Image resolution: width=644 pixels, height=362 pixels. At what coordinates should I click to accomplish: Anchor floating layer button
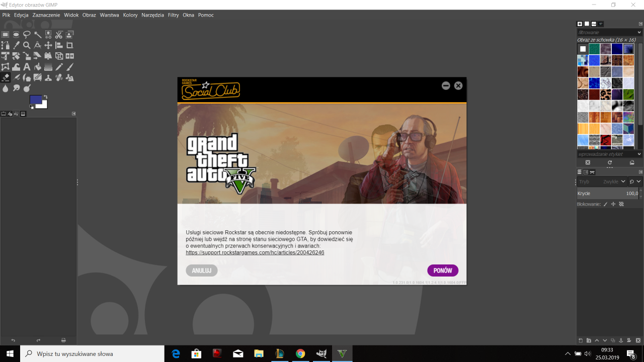(x=621, y=340)
